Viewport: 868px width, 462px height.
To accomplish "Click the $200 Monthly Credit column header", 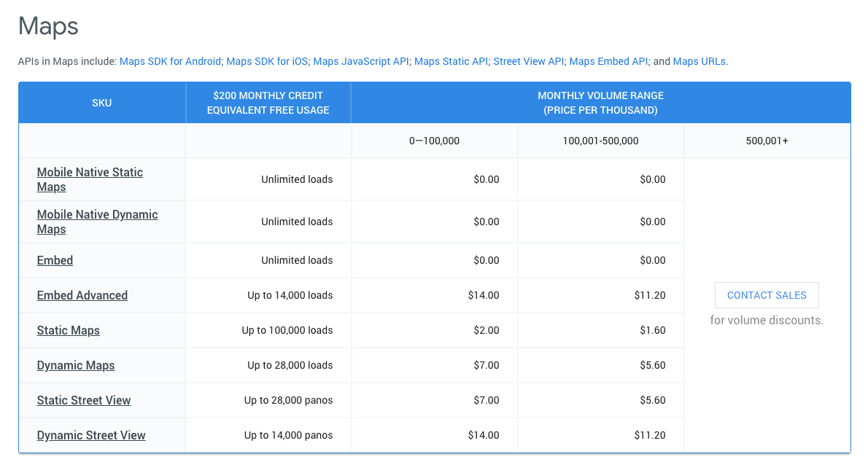I will [x=268, y=103].
